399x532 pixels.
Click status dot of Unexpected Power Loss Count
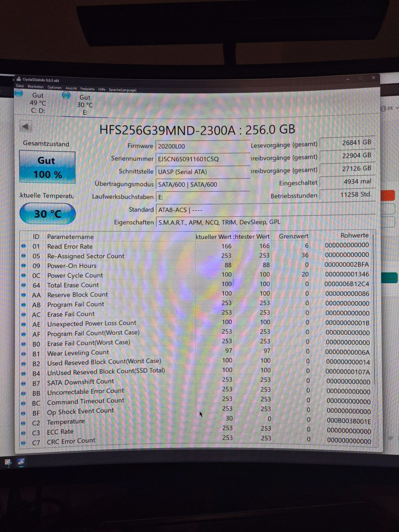tap(23, 325)
